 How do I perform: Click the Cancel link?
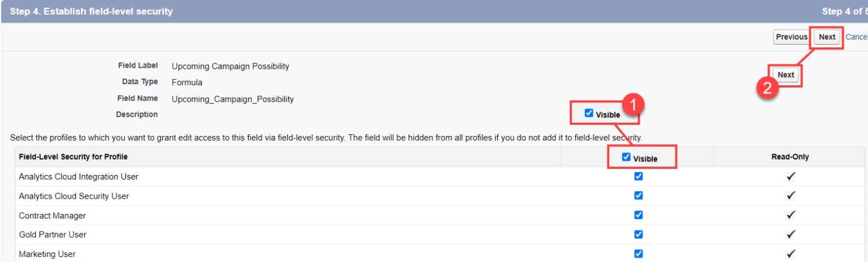point(856,37)
